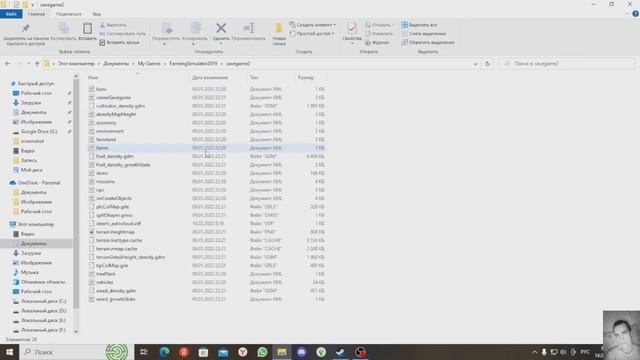Select Загрузки under Этот компьютер

31,253
